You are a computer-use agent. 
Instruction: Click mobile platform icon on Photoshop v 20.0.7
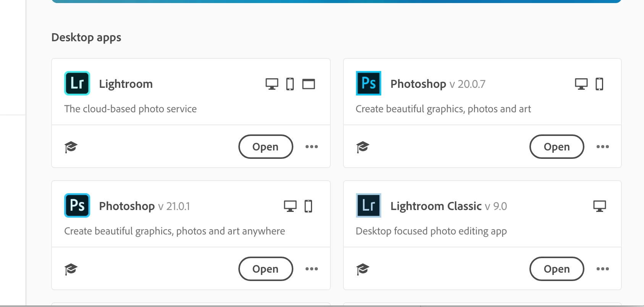tap(600, 84)
